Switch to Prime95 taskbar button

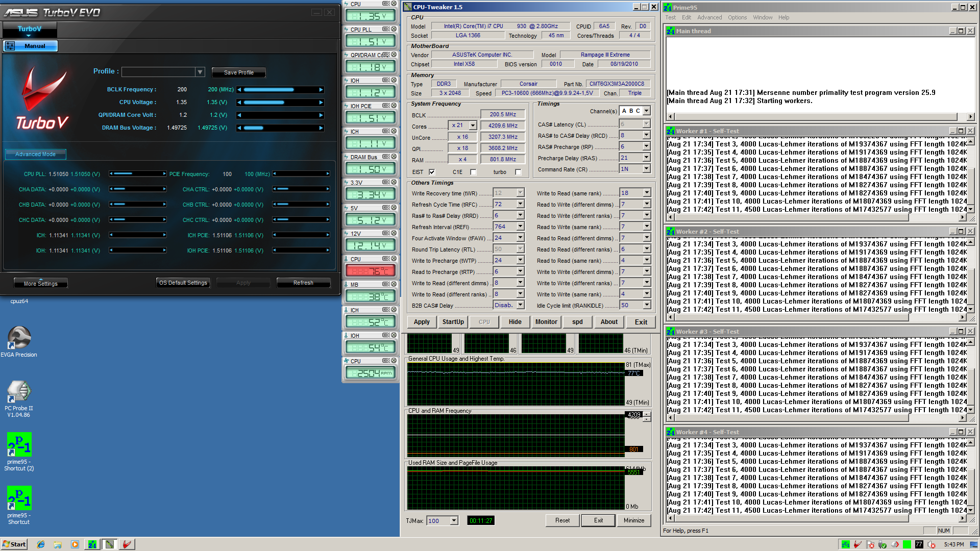(92, 544)
